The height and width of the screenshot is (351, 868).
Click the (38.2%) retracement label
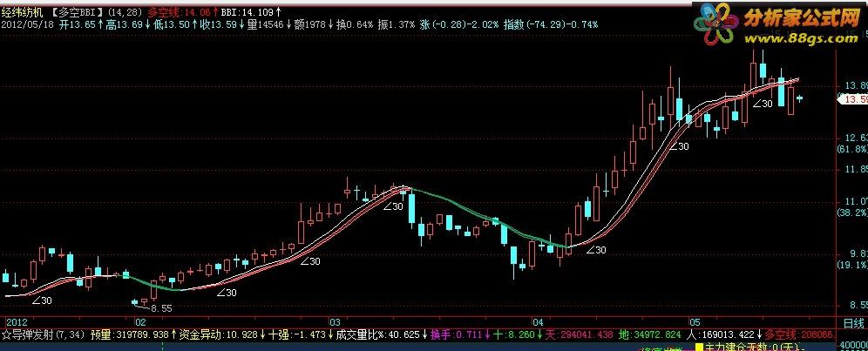click(853, 213)
